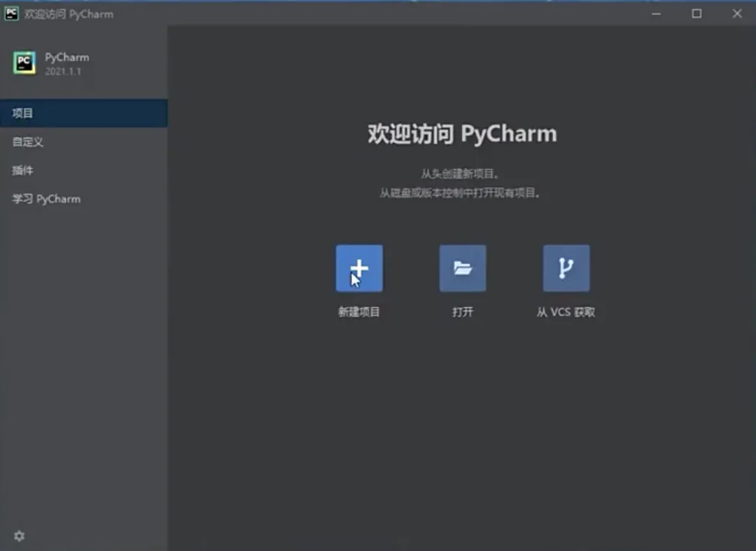Click the New Project plus icon
The height and width of the screenshot is (551, 756).
coord(359,268)
